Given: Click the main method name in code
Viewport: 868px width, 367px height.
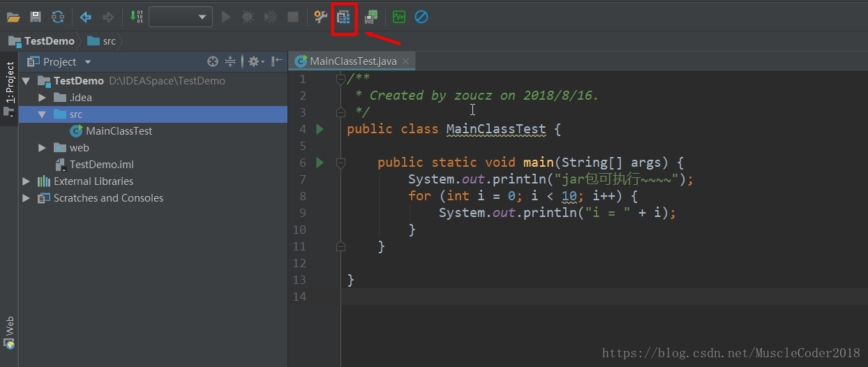Looking at the screenshot, I should pyautogui.click(x=539, y=163).
